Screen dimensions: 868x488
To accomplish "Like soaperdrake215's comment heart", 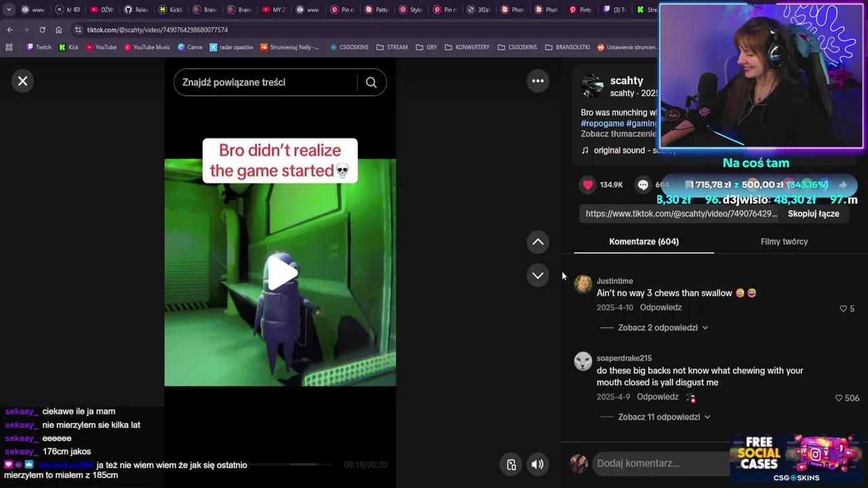I will (x=839, y=398).
